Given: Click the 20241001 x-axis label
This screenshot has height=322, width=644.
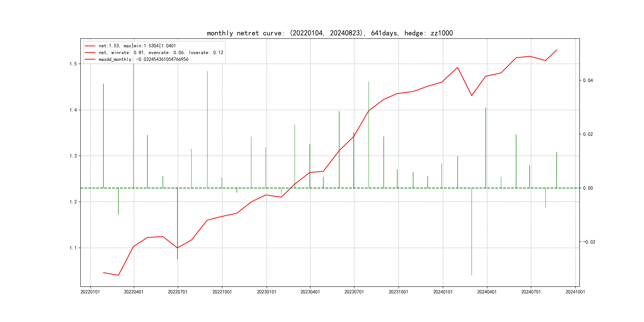Looking at the screenshot, I should point(575,292).
